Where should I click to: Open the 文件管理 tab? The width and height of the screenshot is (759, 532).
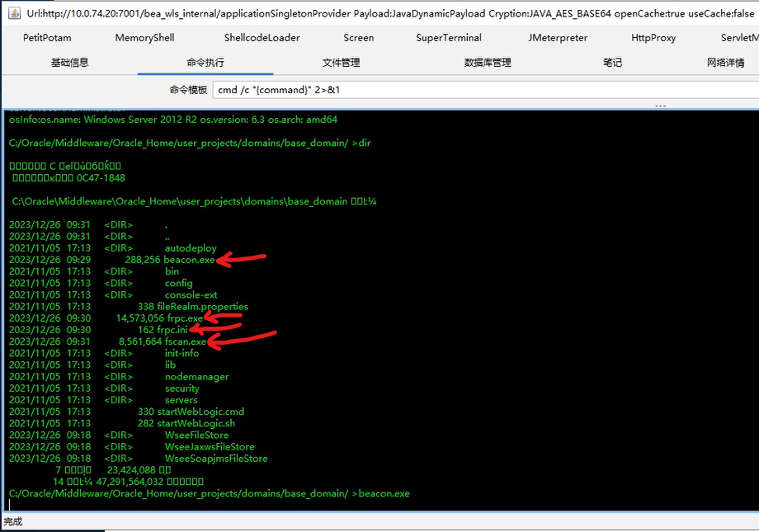[x=341, y=63]
